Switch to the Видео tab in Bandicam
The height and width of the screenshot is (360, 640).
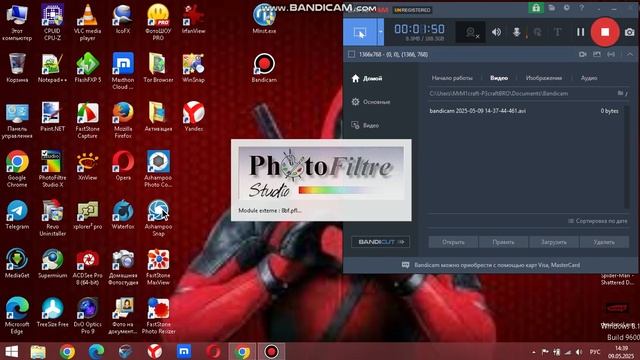coord(499,78)
